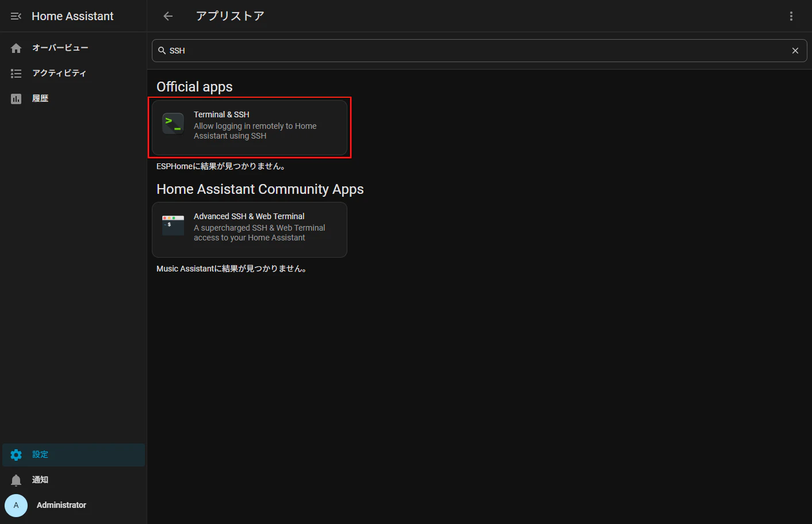Click the Music Assistant no results message

(231, 269)
